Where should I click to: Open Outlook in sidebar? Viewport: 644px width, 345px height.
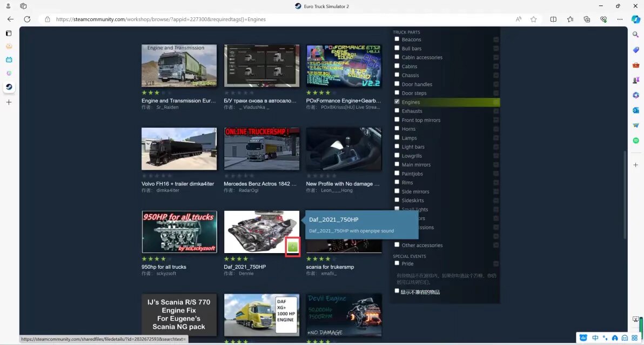(636, 110)
